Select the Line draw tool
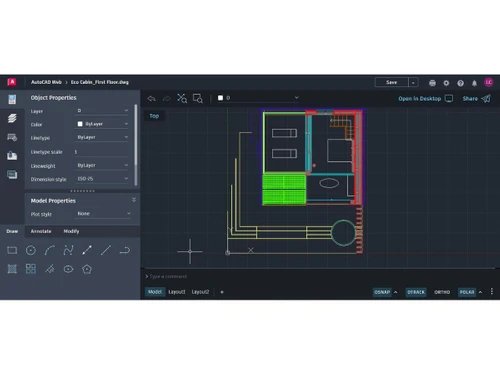The height and width of the screenshot is (375, 500). (106, 250)
